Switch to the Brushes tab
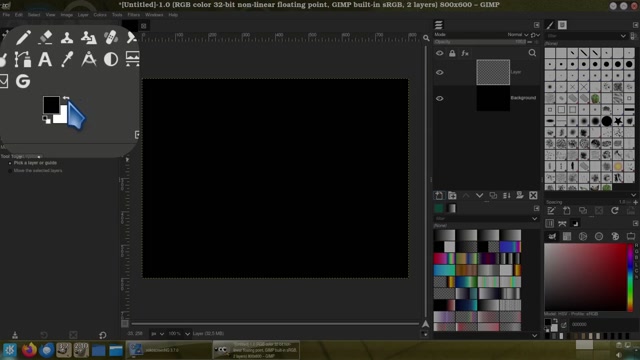Screen dimensions: 640x360 [x=550, y=25]
